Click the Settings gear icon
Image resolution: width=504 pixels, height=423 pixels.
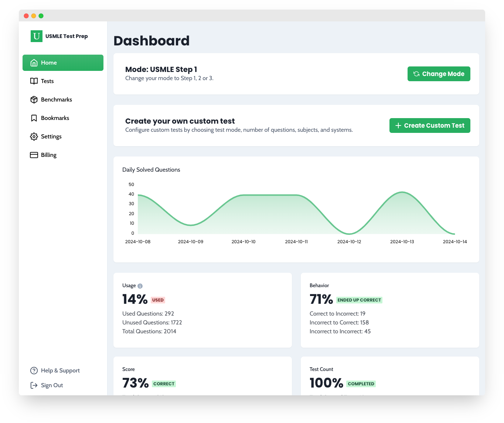[x=34, y=137]
